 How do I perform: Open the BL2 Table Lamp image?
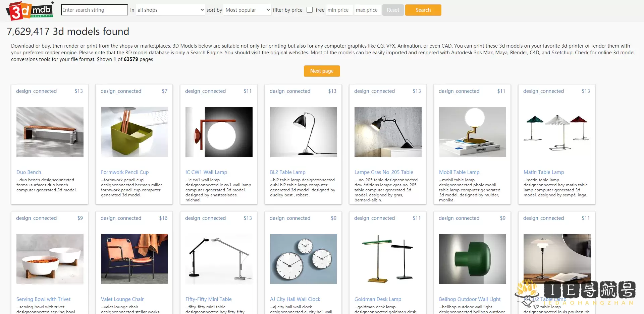pos(304,132)
